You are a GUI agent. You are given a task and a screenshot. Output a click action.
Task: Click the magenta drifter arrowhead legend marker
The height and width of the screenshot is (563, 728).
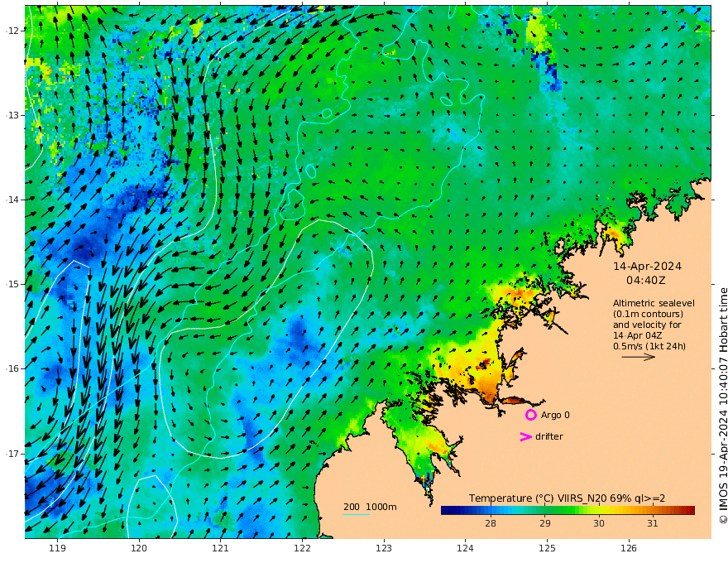click(x=525, y=436)
